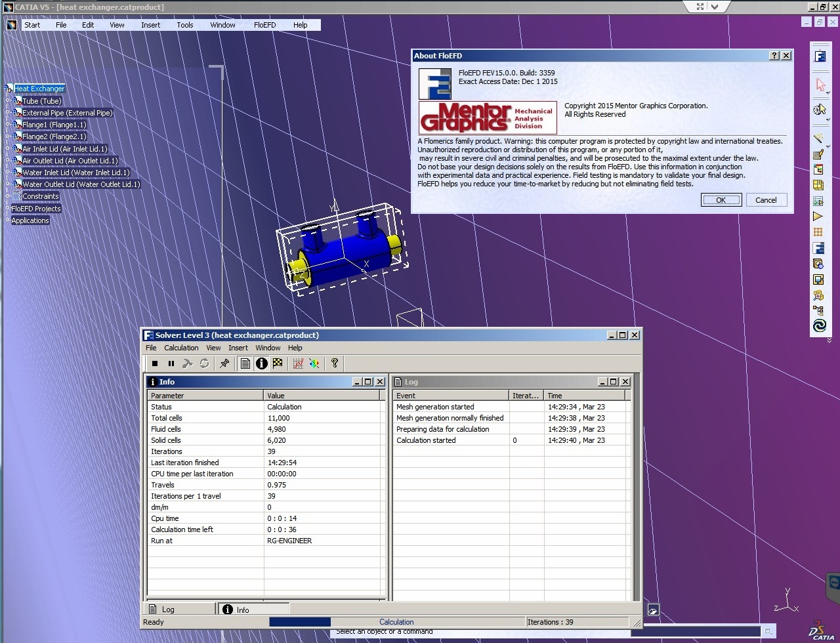Click the Run at value RG-ENGINEER
The image size is (840, 643).
pyautogui.click(x=289, y=541)
